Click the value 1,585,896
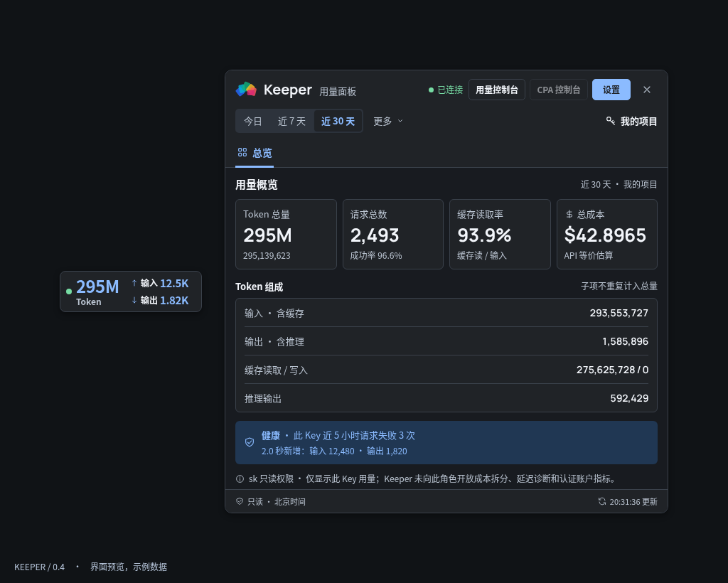 625,341
